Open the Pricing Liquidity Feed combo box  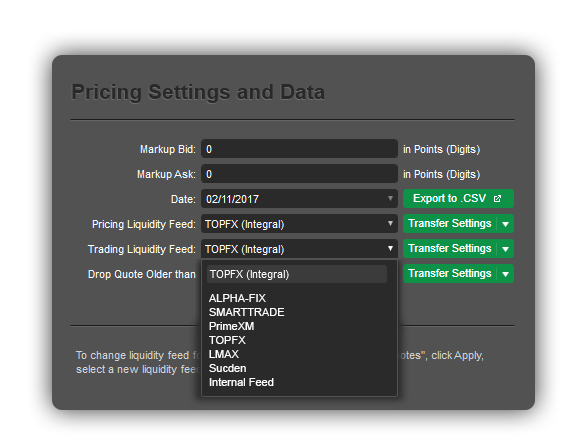(x=299, y=224)
